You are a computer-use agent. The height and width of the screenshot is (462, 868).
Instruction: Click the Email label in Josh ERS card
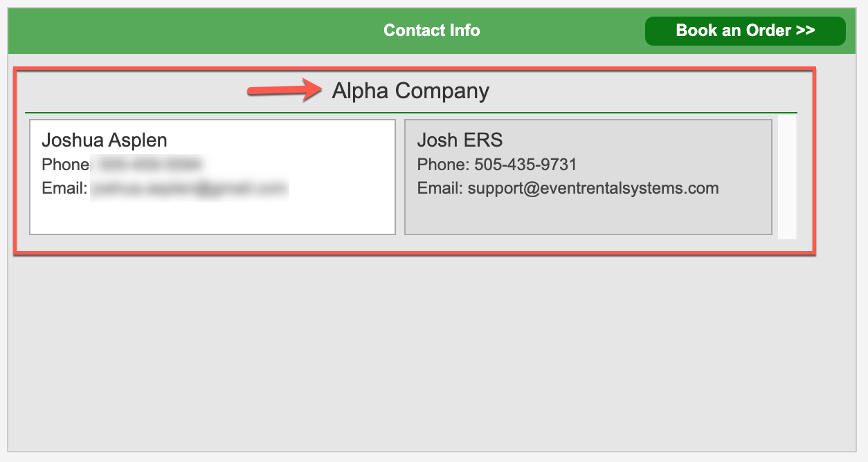tap(440, 188)
